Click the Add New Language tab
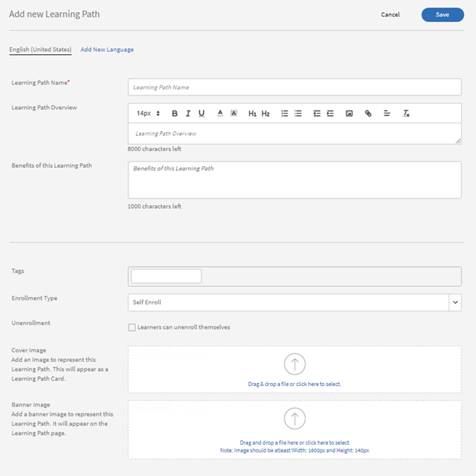476x476 pixels. pyautogui.click(x=107, y=50)
